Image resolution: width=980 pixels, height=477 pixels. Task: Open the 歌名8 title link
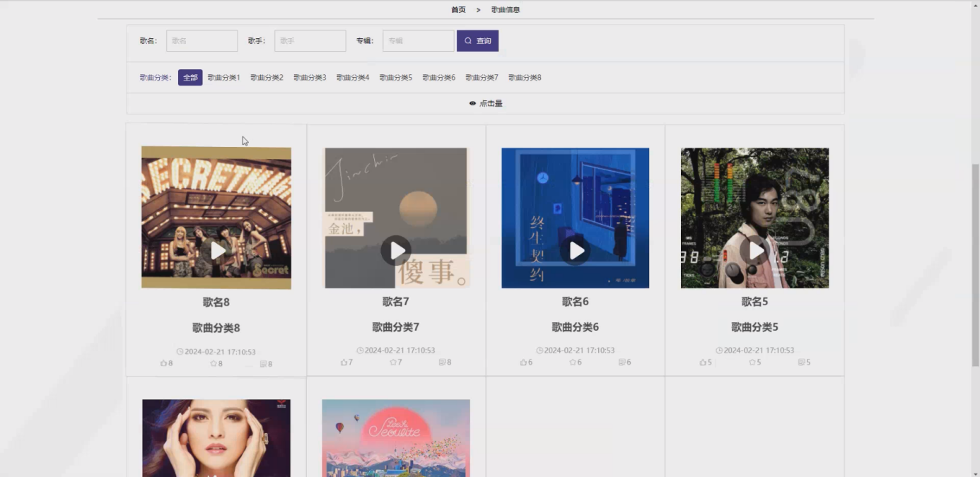pyautogui.click(x=216, y=302)
